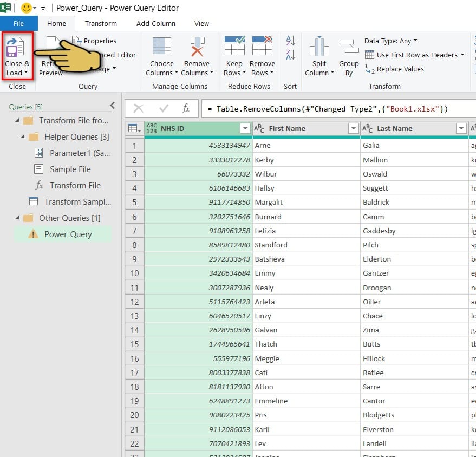The image size is (476, 457).
Task: Click the Last Name cell Gantzer
Action: coord(414,273)
